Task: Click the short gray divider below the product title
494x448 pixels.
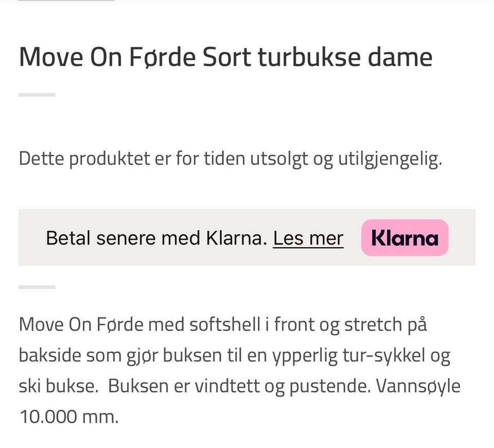Action: pos(37,95)
